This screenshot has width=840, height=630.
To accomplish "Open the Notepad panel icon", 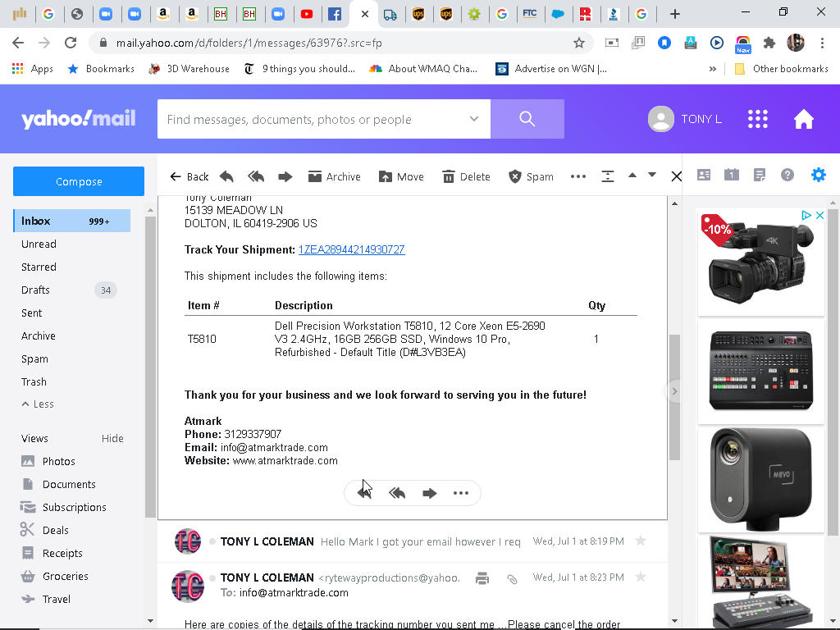I will (x=759, y=175).
